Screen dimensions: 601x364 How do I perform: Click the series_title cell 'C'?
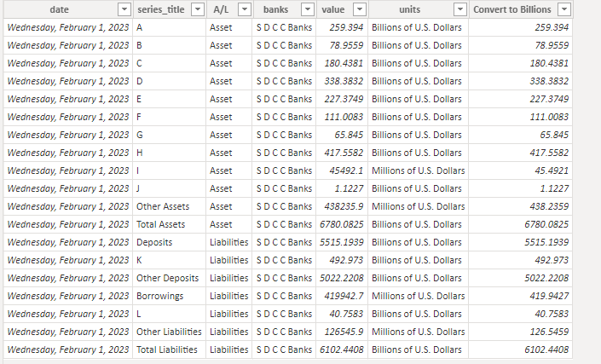click(170, 63)
